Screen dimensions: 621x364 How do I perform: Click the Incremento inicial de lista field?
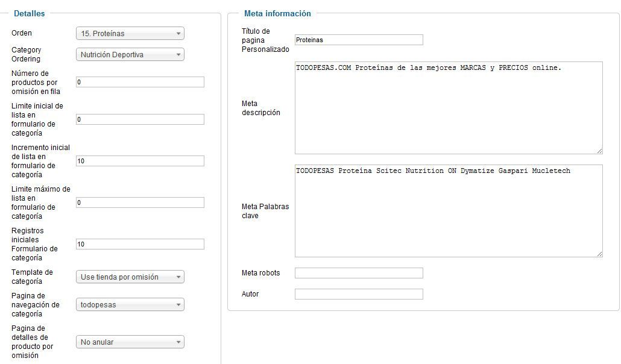(140, 161)
